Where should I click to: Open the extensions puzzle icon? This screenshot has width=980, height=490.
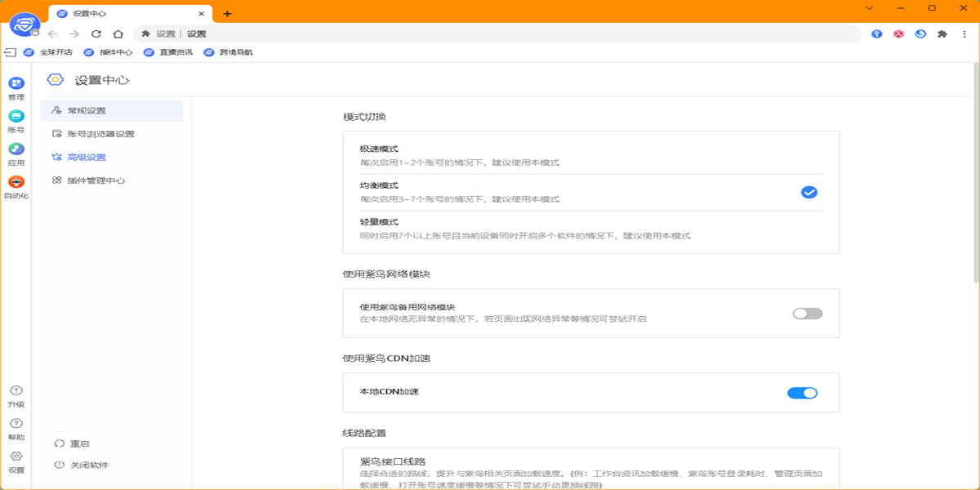coord(942,34)
